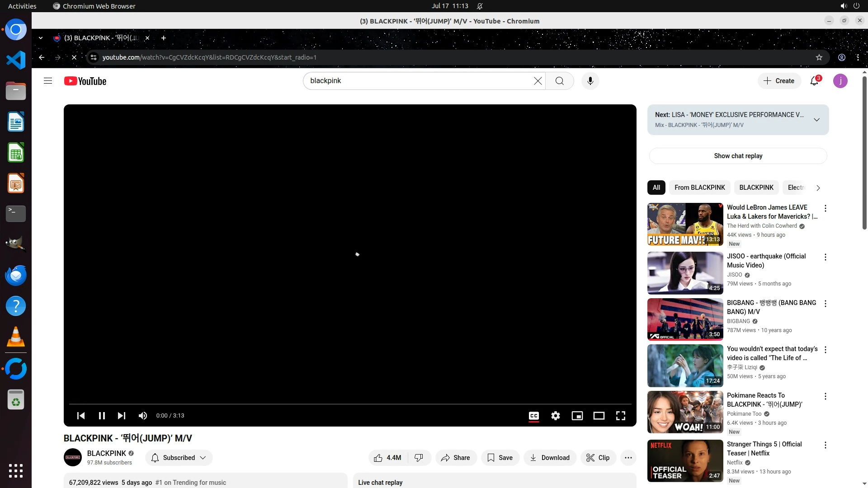
Task: Select the From BLACKPINK filter chip
Action: point(699,188)
